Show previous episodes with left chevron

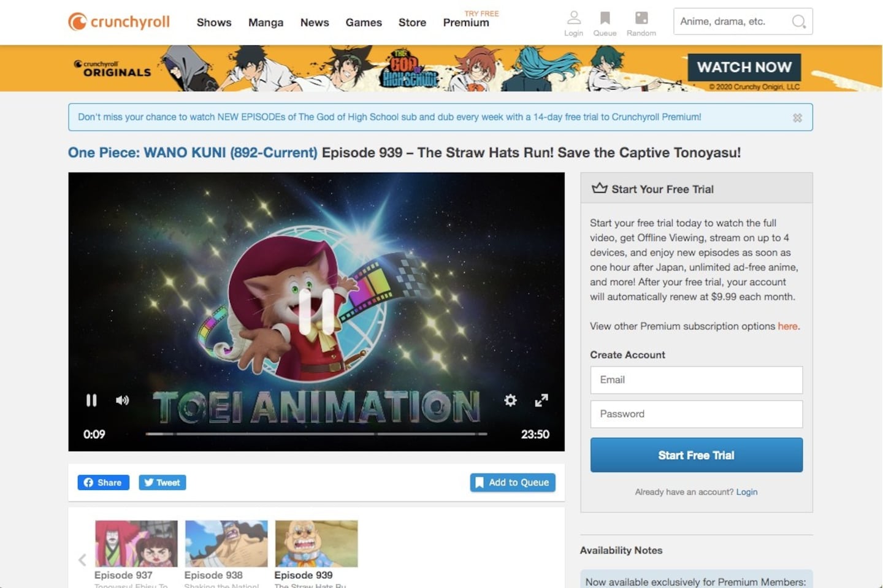(x=82, y=559)
